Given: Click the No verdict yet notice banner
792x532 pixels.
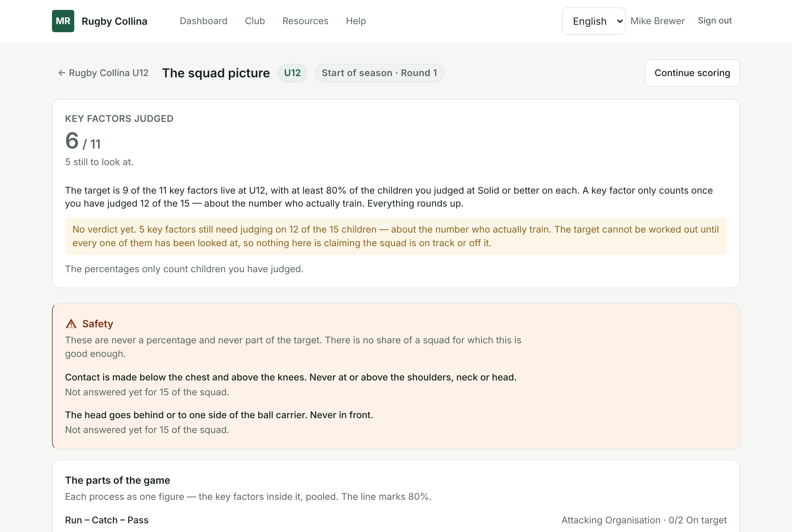Looking at the screenshot, I should click(x=396, y=236).
